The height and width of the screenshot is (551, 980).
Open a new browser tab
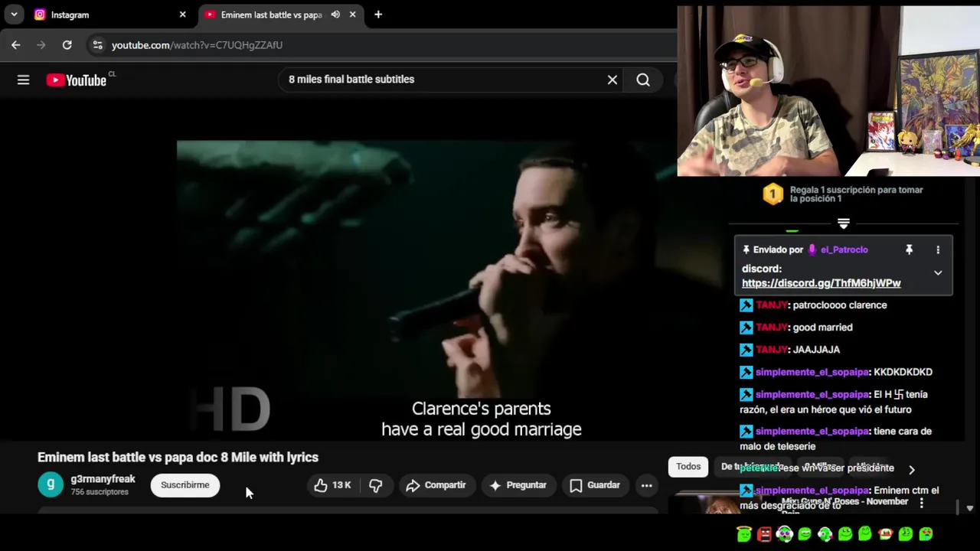pos(378,15)
